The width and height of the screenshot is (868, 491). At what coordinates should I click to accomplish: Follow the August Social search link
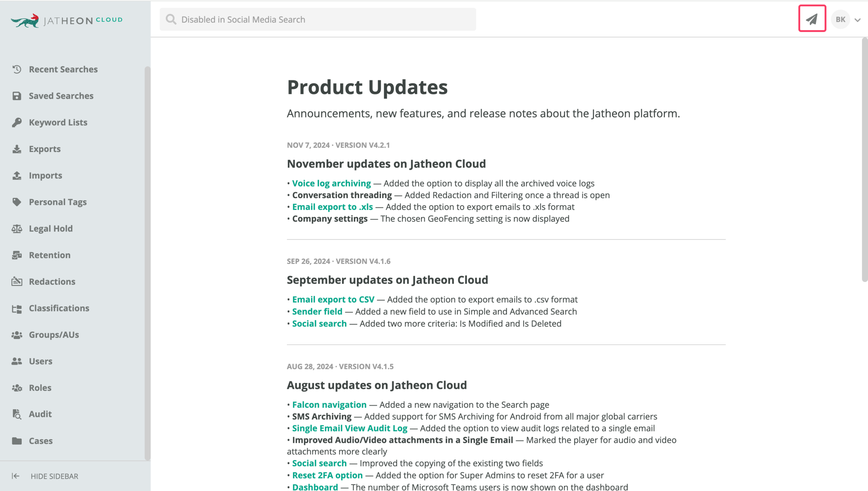pos(319,463)
